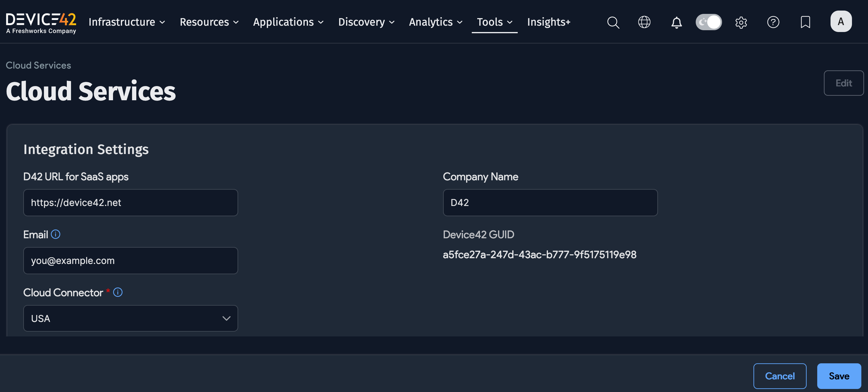Switch to the Insights+ section
868x392 pixels.
tap(549, 22)
